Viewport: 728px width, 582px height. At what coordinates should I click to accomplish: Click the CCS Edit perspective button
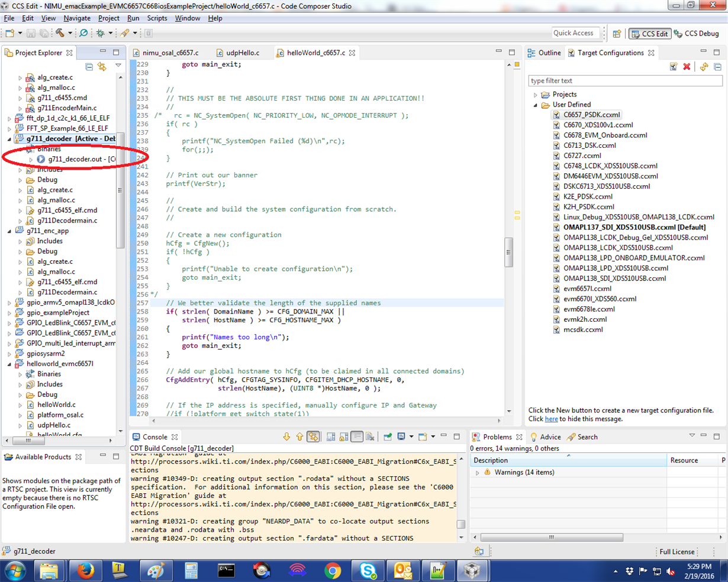(x=650, y=34)
